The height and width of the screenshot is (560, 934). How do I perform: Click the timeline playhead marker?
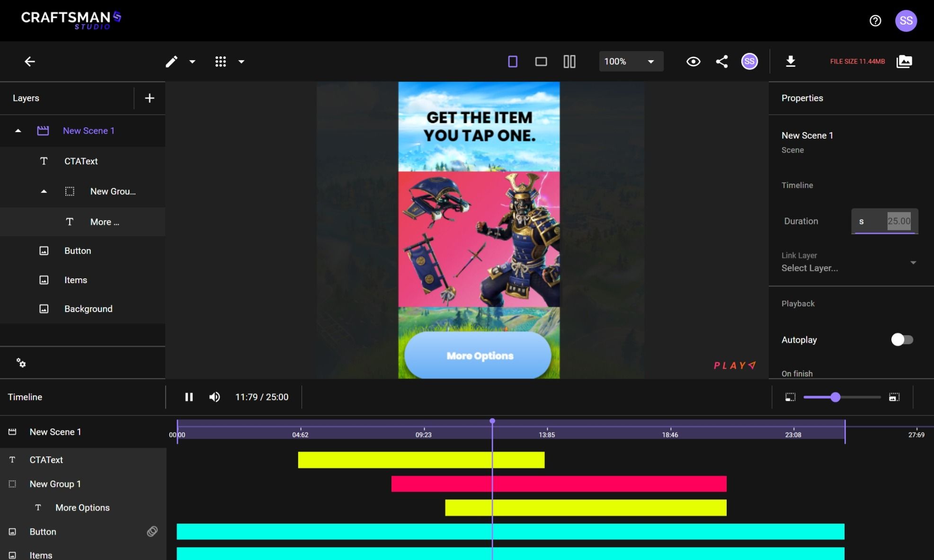click(x=492, y=421)
